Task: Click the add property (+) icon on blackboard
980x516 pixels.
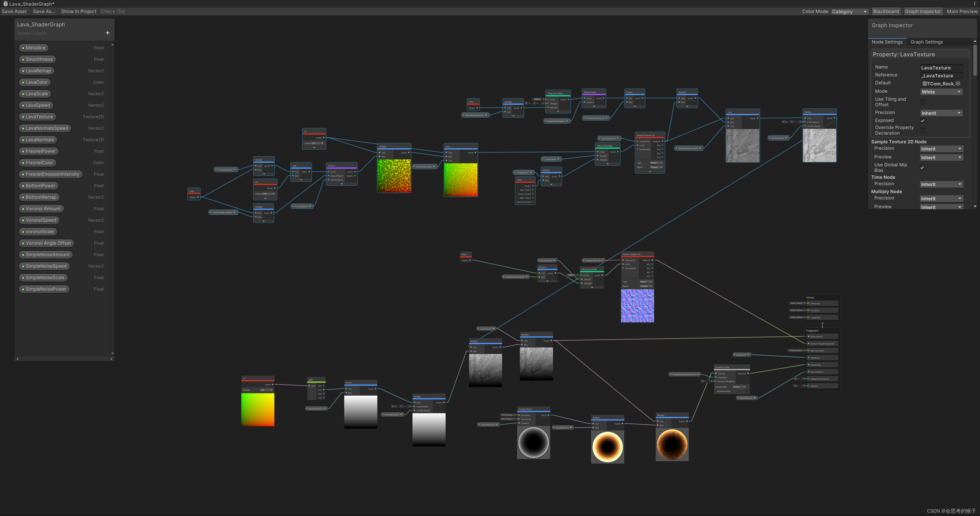Action: click(108, 33)
